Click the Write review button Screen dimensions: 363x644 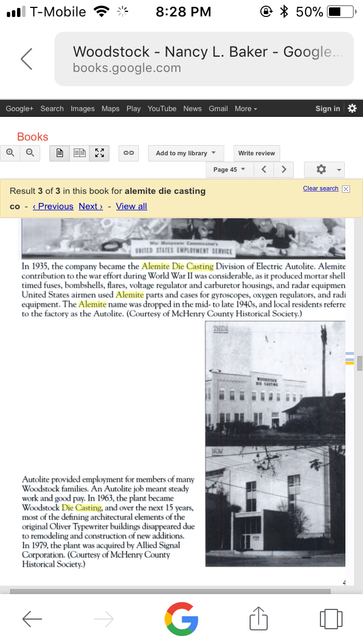click(x=256, y=153)
